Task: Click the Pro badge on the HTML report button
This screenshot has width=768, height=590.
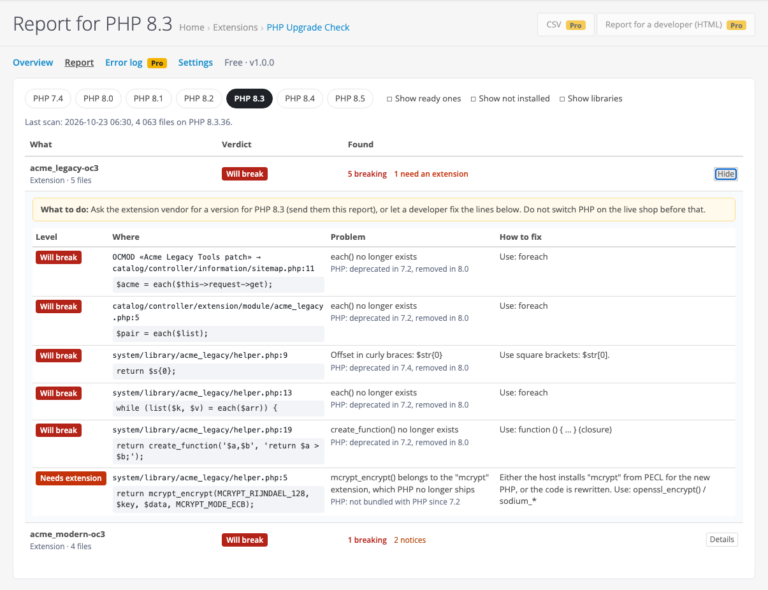Action: click(x=736, y=25)
